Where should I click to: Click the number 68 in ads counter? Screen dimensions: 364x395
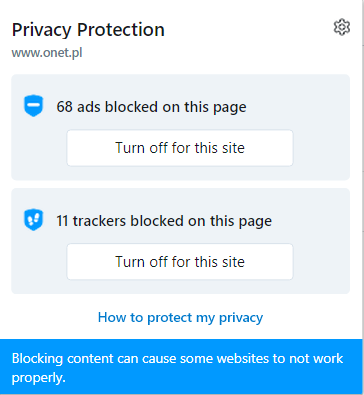tap(64, 107)
